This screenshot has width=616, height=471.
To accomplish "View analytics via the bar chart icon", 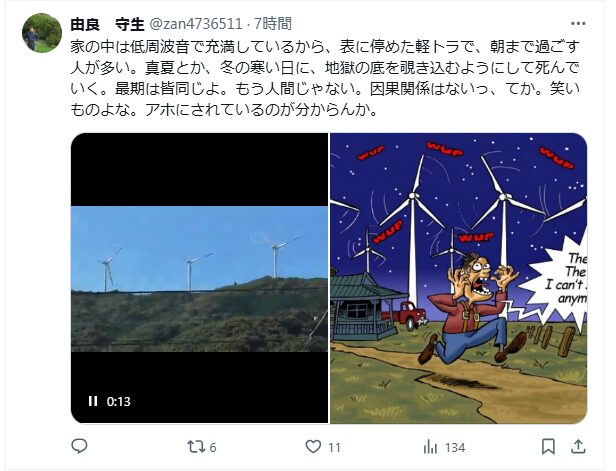I will (431, 447).
